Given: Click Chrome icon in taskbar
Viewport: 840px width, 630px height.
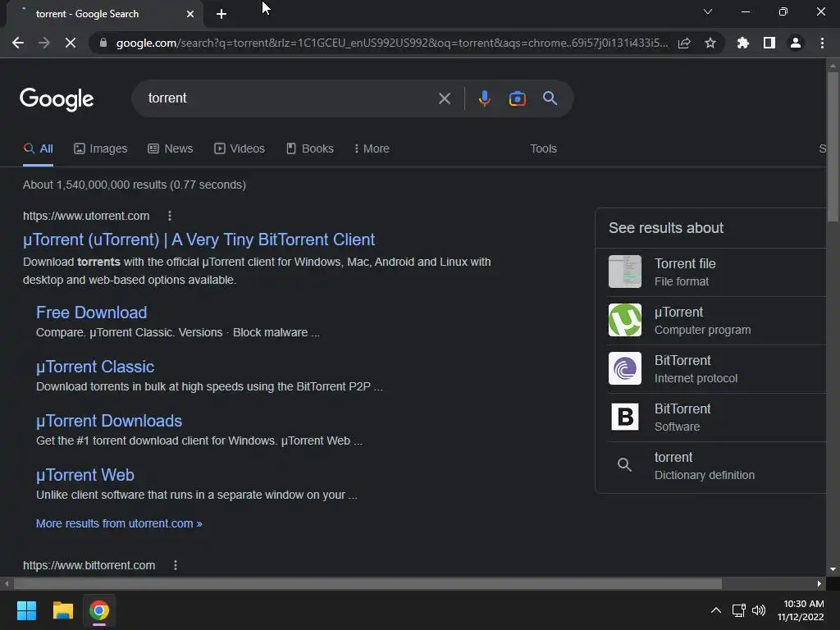Looking at the screenshot, I should point(99,610).
